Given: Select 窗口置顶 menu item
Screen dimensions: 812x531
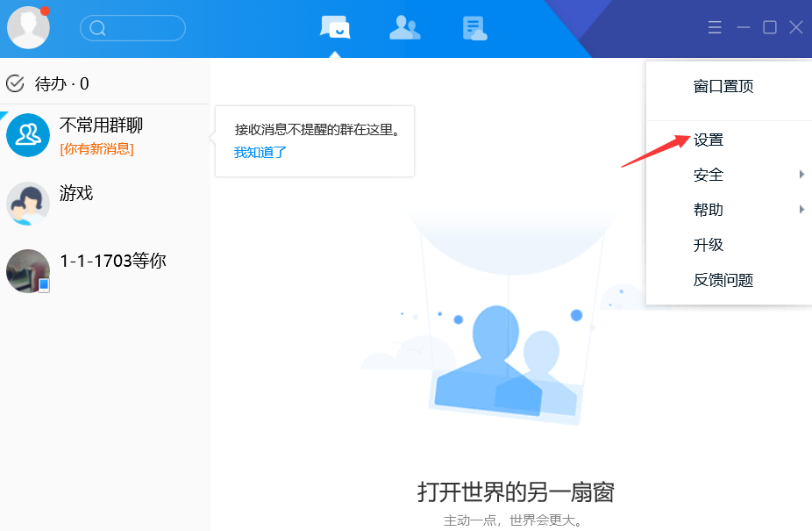Looking at the screenshot, I should pyautogui.click(x=729, y=87).
